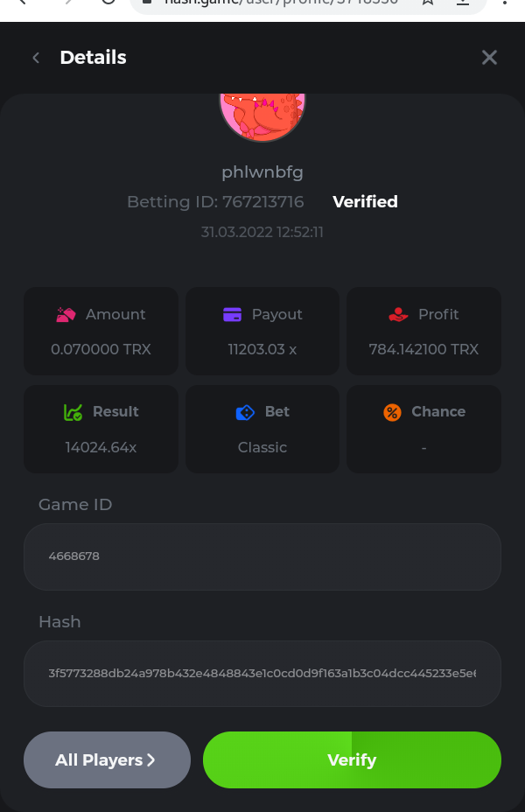Click inside the Game ID field
Screen dimensions: 525x812
coord(262,556)
